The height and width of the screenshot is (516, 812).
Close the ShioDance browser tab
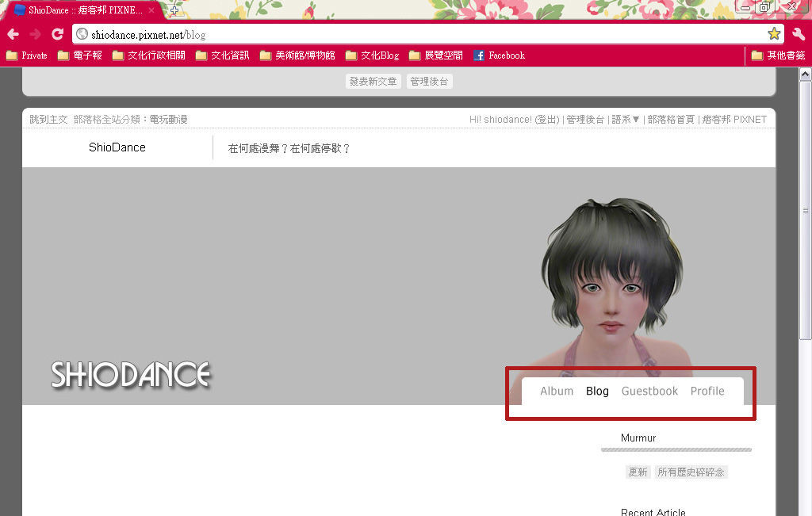coord(151,10)
